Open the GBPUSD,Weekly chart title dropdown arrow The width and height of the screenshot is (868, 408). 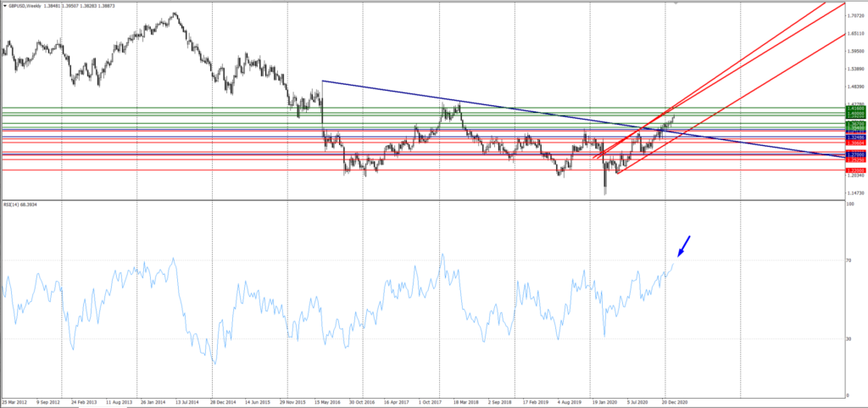pyautogui.click(x=4, y=5)
